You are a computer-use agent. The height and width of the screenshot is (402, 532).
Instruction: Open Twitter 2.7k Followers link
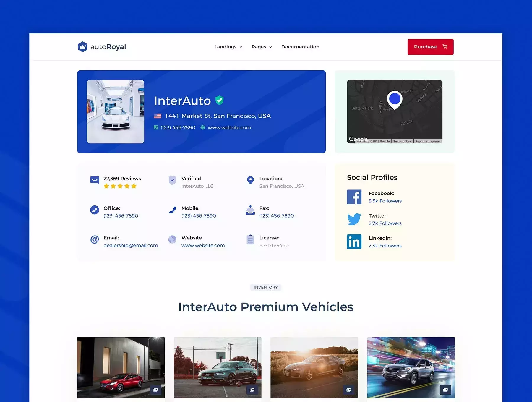(385, 223)
